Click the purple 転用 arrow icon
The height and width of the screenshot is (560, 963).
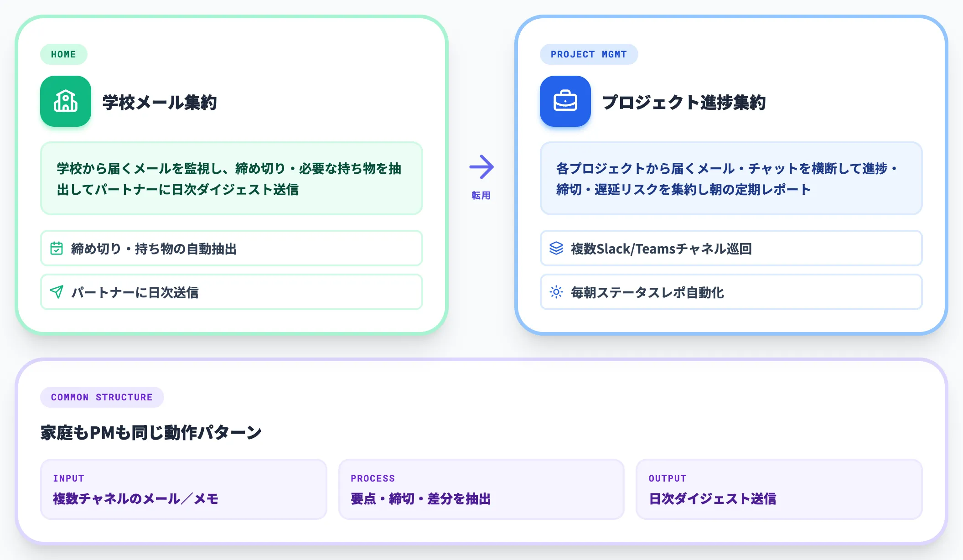[x=481, y=167]
